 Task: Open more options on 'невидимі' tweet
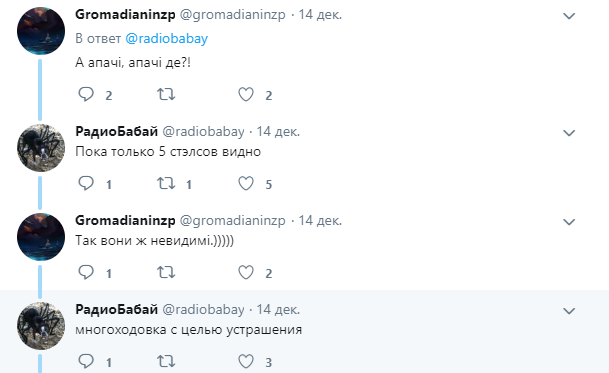click(569, 222)
